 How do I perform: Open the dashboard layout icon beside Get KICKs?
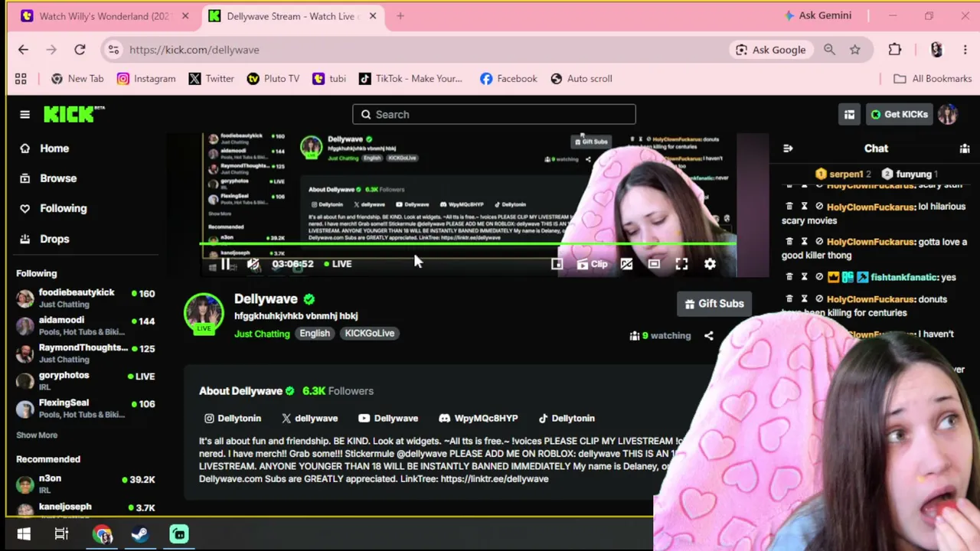[x=849, y=115]
